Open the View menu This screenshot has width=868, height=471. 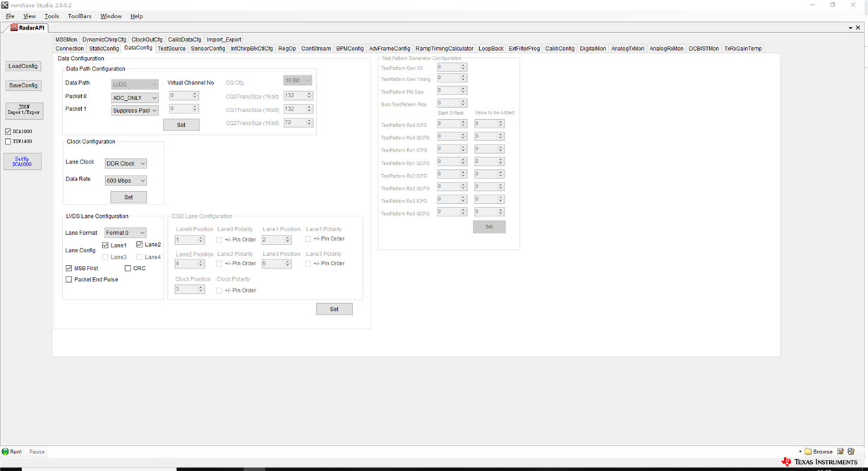(x=30, y=16)
